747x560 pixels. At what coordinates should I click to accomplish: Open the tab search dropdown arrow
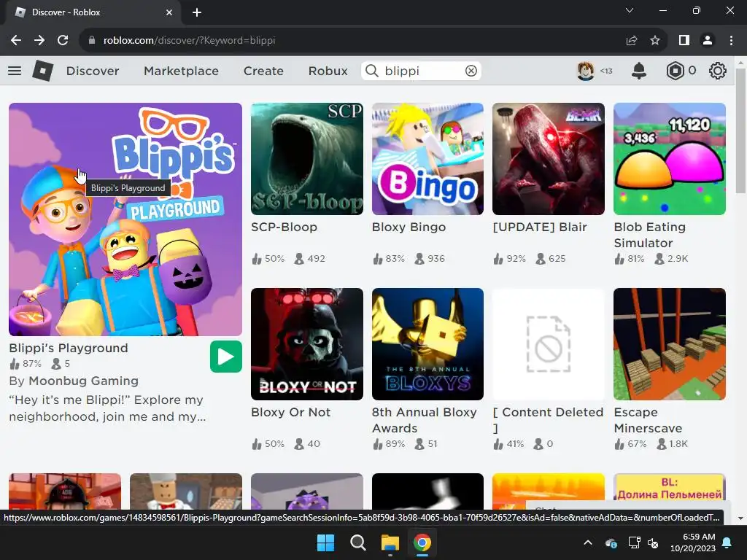tap(630, 10)
